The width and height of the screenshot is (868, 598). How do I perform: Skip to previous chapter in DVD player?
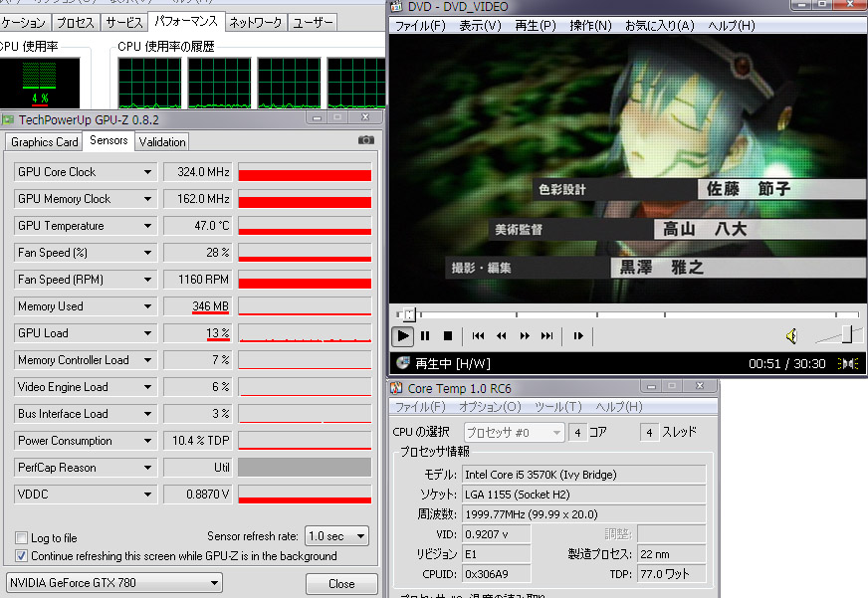[478, 335]
